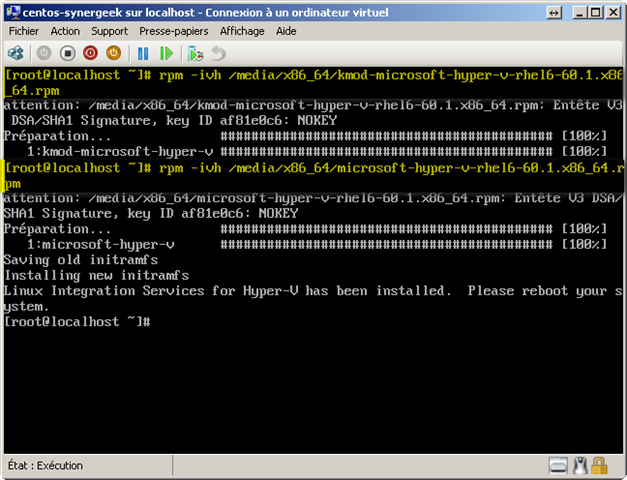Viewport: 627px width, 480px height.
Task: Click the title bar double-arrow button
Action: click(554, 13)
